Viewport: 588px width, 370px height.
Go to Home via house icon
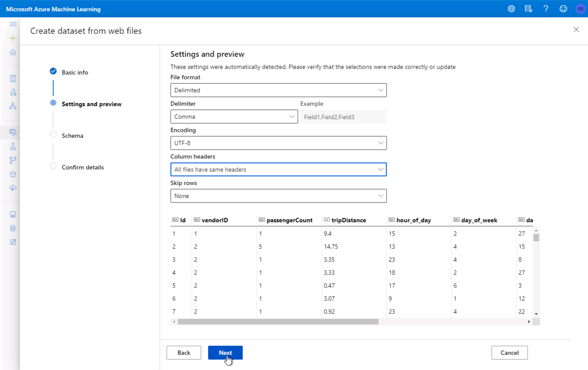(13, 52)
